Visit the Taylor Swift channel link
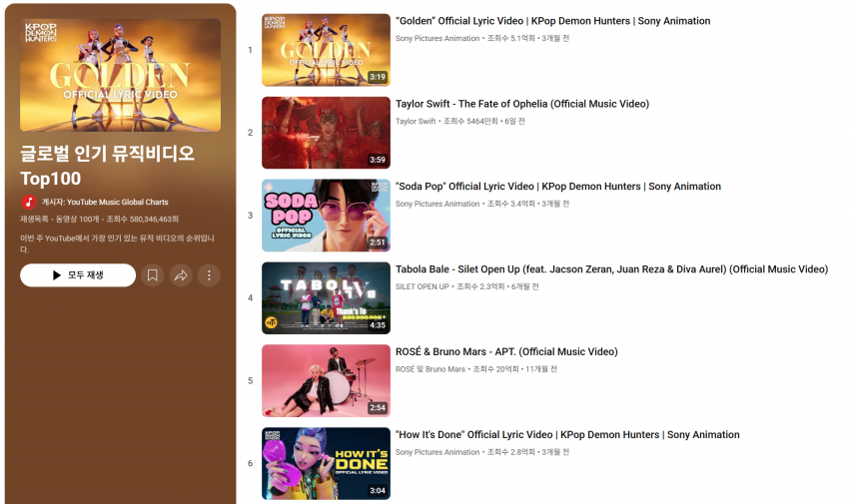This screenshot has width=849, height=504. point(416,121)
